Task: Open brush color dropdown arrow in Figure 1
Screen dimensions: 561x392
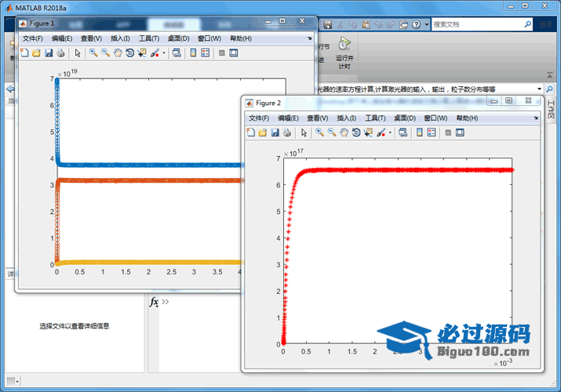Action: 164,53
